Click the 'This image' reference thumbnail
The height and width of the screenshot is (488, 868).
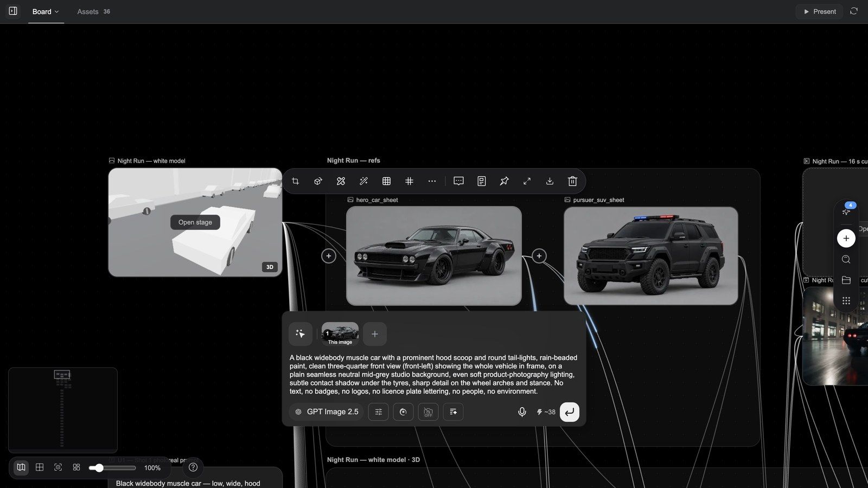click(340, 334)
